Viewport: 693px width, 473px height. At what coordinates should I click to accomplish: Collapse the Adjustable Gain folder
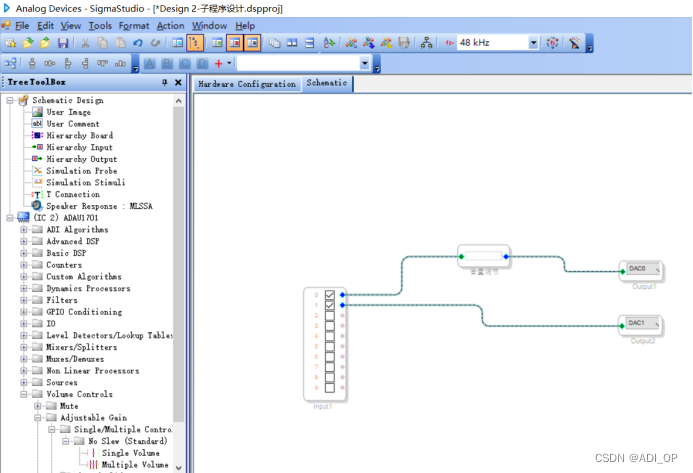pos(38,417)
